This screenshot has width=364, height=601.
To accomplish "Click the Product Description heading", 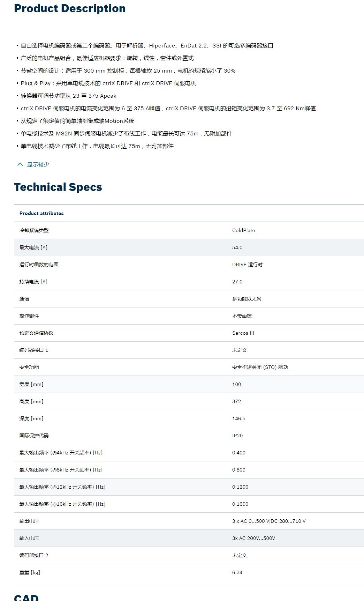I will (x=70, y=8).
